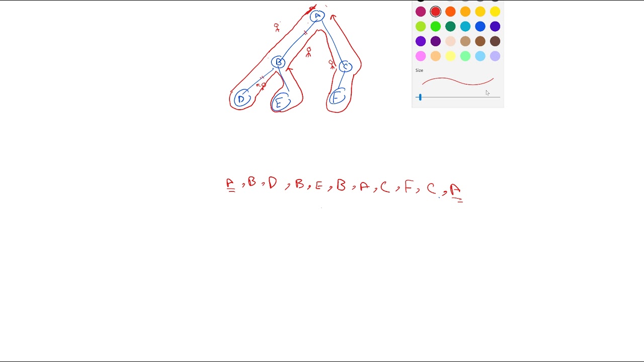This screenshot has height=362, width=644.
Task: Pick the indigo swatch beside royal blue
Action: click(x=495, y=26)
